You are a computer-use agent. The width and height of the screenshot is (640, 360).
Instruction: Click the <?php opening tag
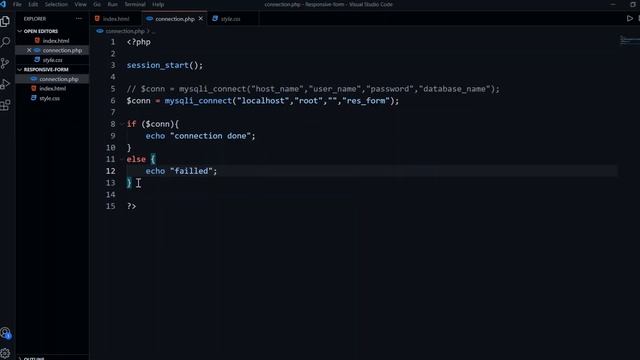coord(138,42)
